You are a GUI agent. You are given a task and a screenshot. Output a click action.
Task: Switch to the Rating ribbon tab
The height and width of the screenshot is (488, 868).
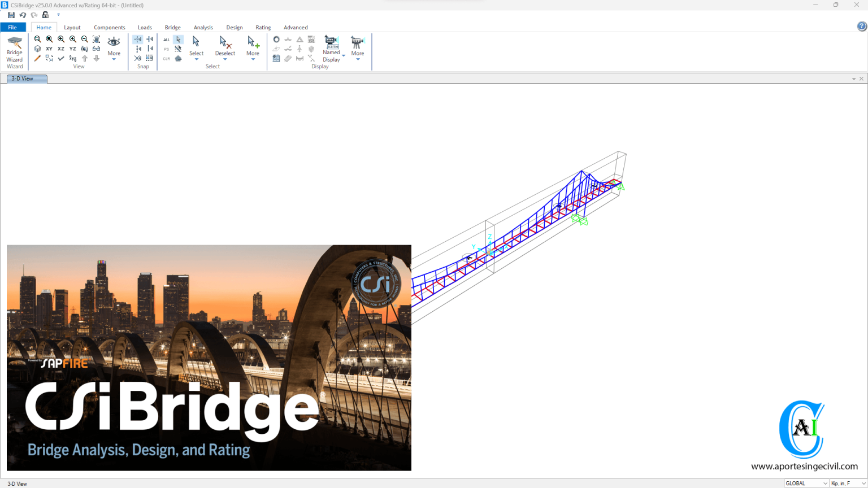263,27
